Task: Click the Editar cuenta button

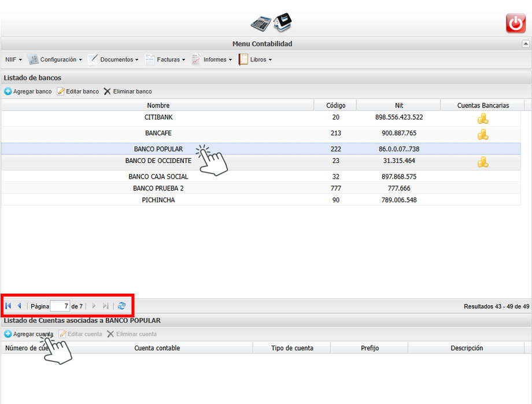Action: coord(80,334)
